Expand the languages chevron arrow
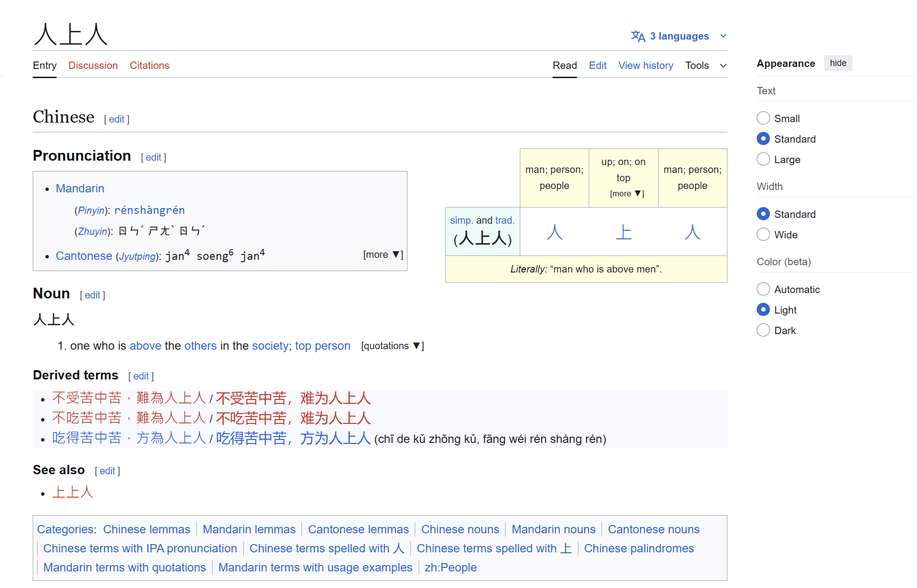 (724, 36)
